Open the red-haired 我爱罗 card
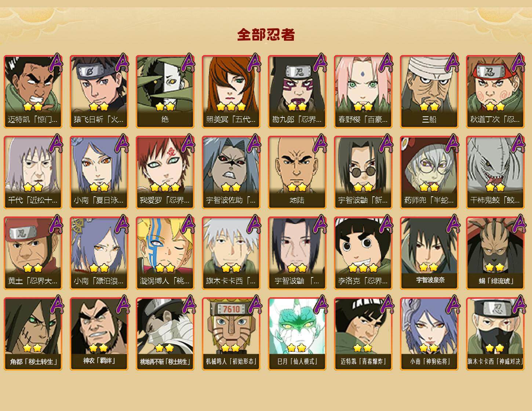Viewport: 532px width, 411px height. pyautogui.click(x=165, y=172)
